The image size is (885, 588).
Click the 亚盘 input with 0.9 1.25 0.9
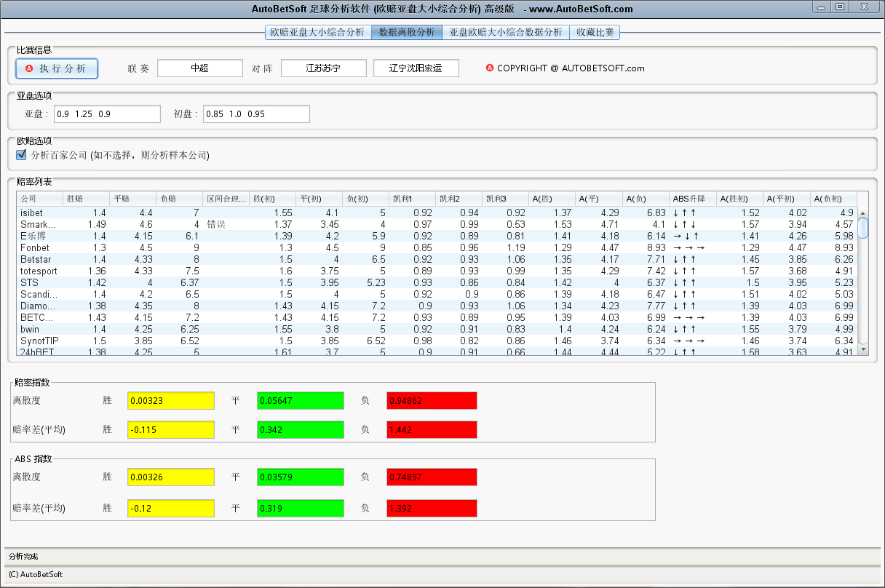(x=107, y=114)
